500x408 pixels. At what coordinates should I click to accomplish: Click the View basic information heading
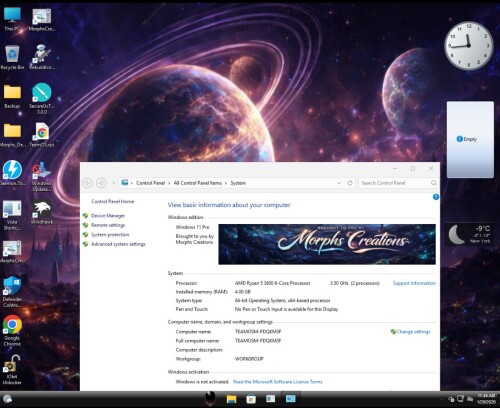tap(229, 205)
